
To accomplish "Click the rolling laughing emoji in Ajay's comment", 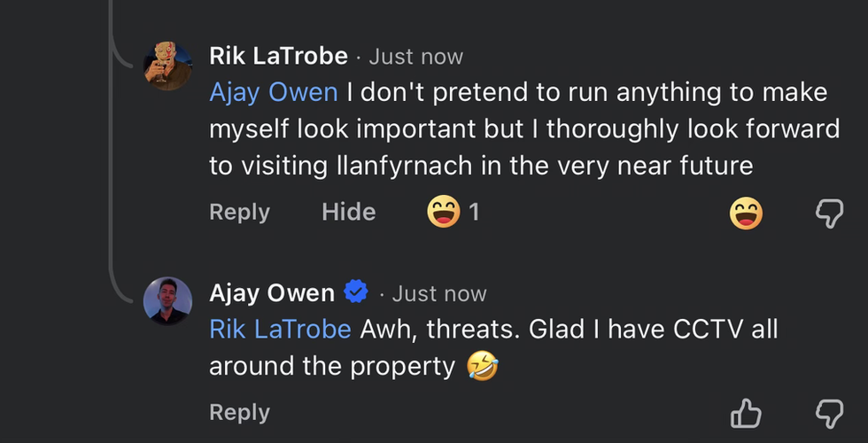I will click(482, 365).
